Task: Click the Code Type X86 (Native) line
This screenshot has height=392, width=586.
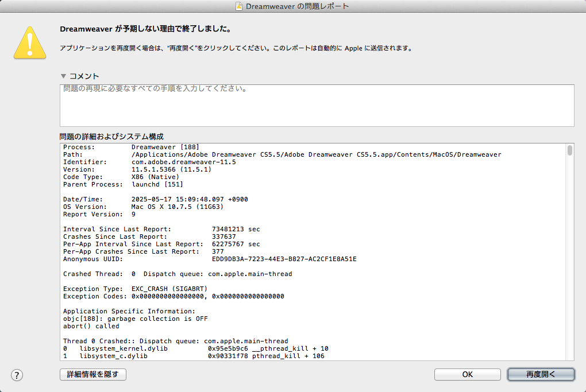Action: 121,177
